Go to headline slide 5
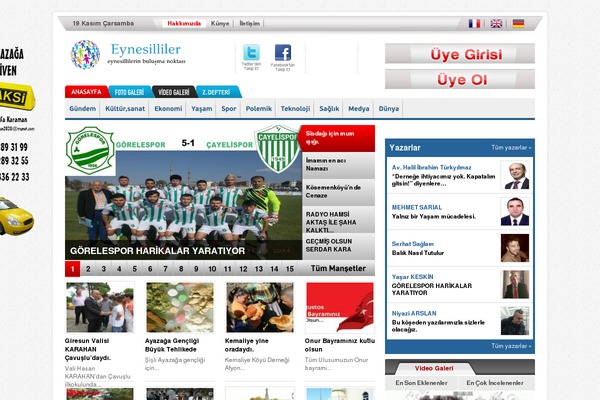 click(x=135, y=269)
